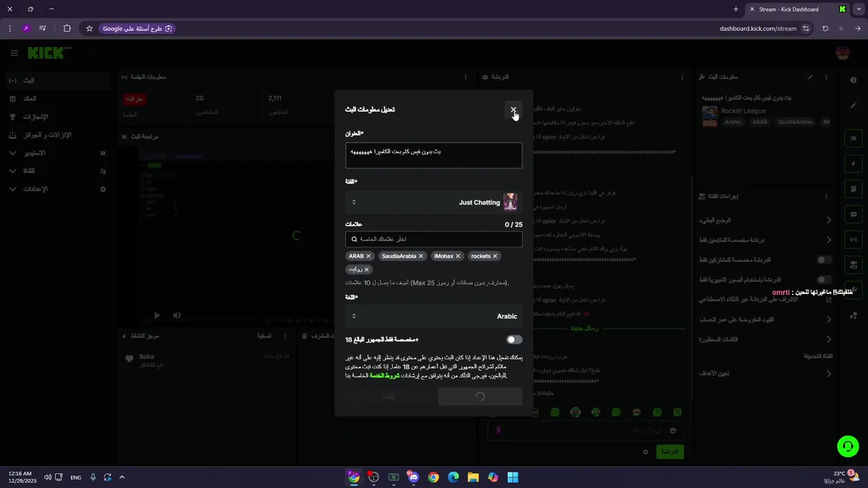Remove the روكيت tag
The image size is (868, 488).
click(367, 270)
